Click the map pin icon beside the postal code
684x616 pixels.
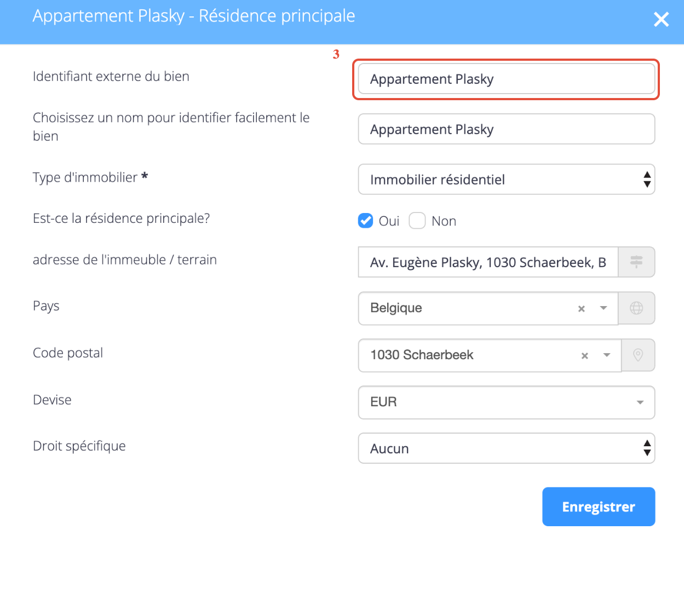tap(638, 355)
